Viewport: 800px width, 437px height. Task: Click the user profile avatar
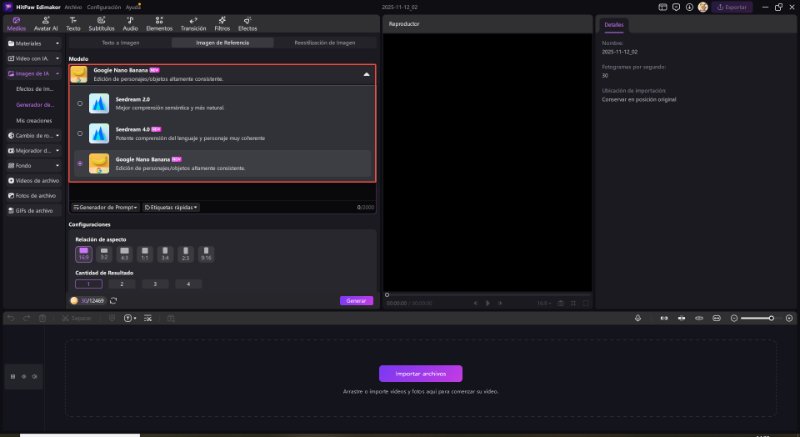(x=703, y=7)
